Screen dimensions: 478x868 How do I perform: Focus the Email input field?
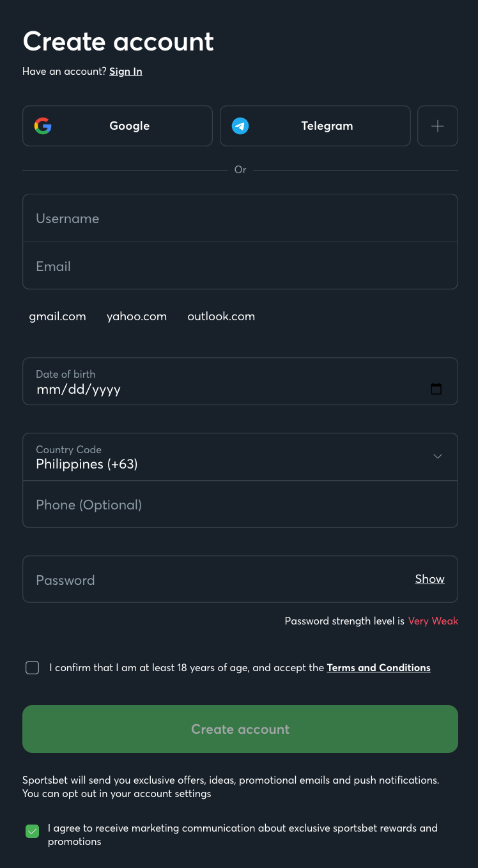click(x=240, y=266)
